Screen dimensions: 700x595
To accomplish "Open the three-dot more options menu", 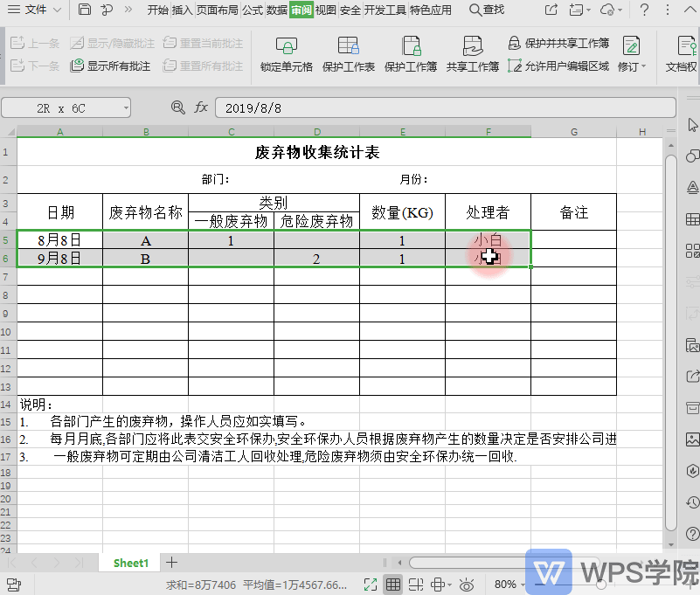I will (x=668, y=10).
